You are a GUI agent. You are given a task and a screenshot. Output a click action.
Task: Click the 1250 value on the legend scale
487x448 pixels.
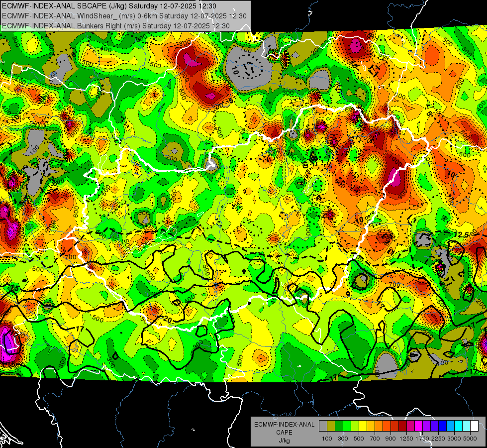(406, 439)
